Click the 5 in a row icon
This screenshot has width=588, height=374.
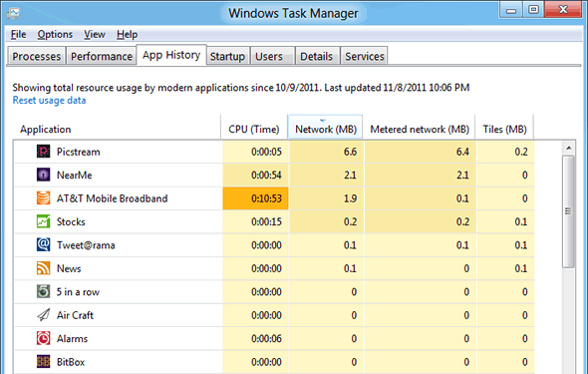pyautogui.click(x=43, y=291)
